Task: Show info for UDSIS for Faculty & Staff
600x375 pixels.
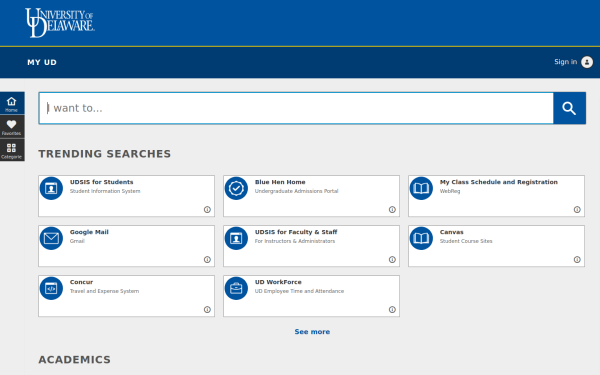Action: 392,260
